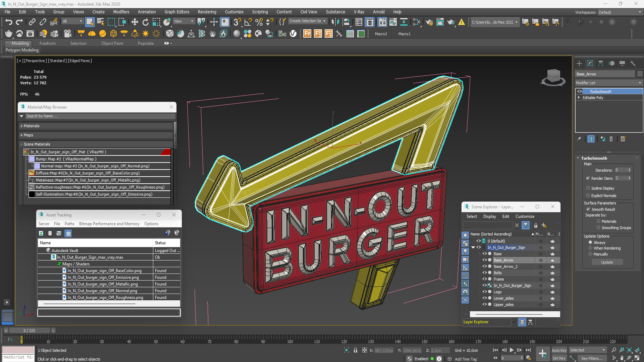The image size is (644, 362).
Task: Switch Asset Tracking to table view
Action: [68, 233]
